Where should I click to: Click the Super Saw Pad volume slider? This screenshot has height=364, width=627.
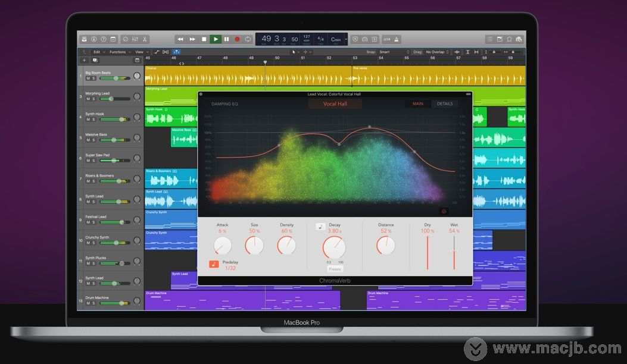(x=115, y=160)
